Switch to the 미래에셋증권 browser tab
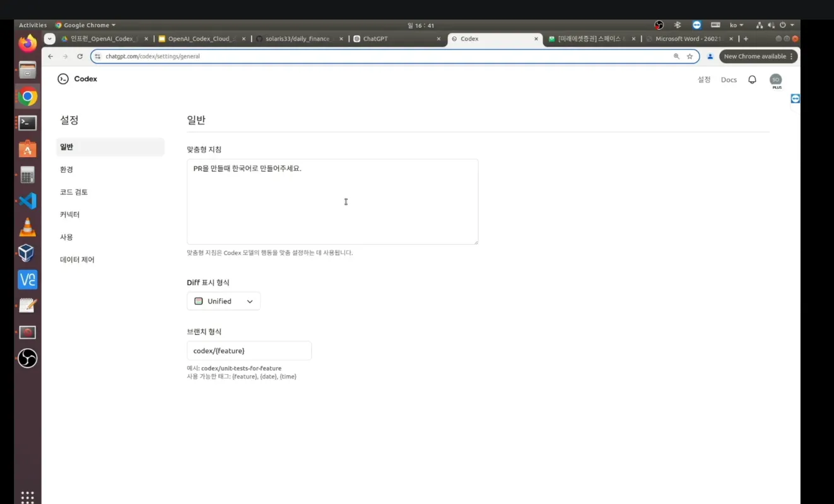The width and height of the screenshot is (834, 504). pyautogui.click(x=591, y=38)
